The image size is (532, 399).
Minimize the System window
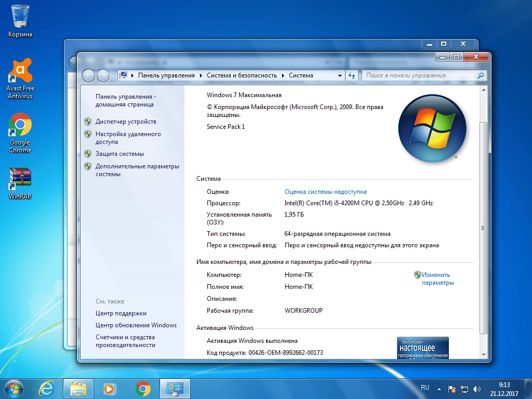[443, 57]
